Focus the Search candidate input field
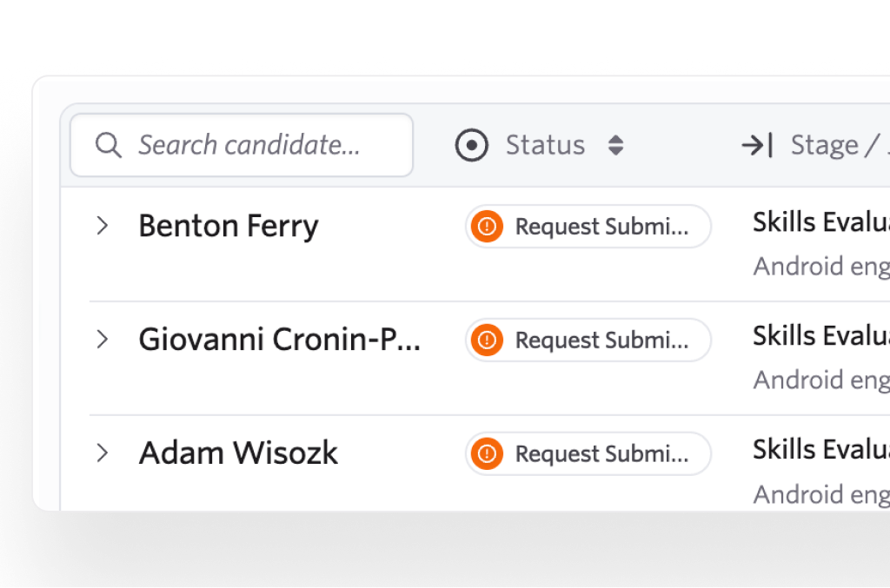Image resolution: width=890 pixels, height=588 pixels. click(x=242, y=145)
